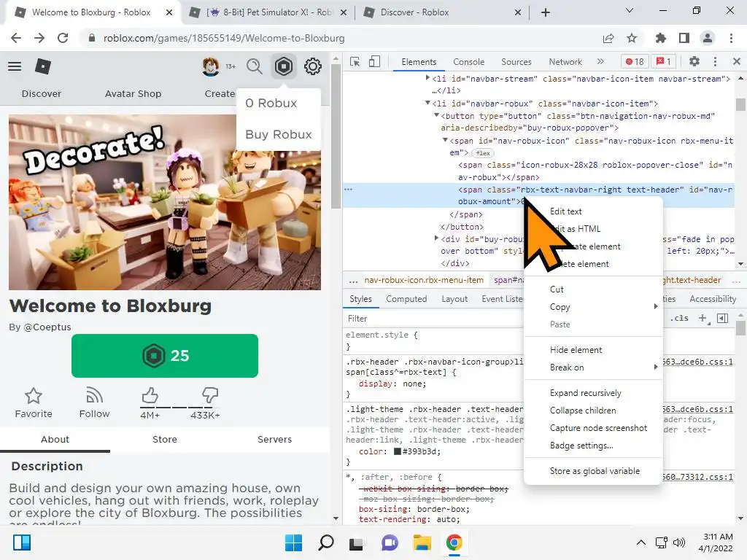Open Chrome side panel icon

pyautogui.click(x=684, y=38)
